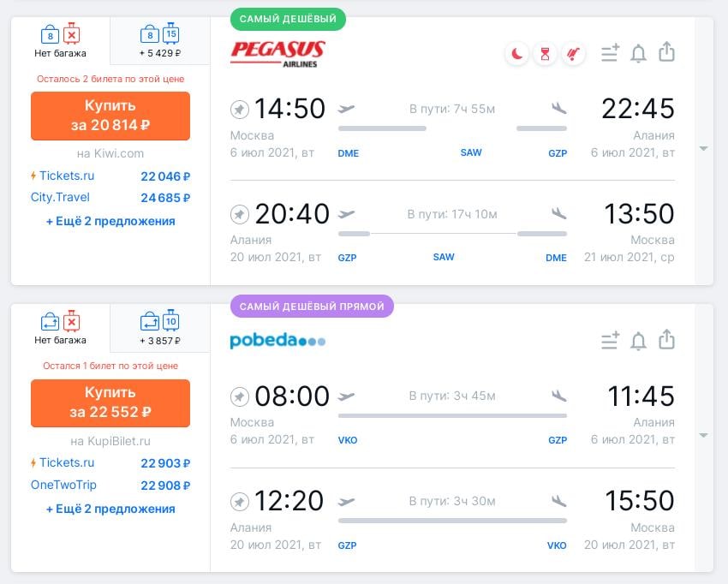This screenshot has width=728, height=584.
Task: Click the Moscow–Alanya direct flight route bar
Action: pos(453,416)
